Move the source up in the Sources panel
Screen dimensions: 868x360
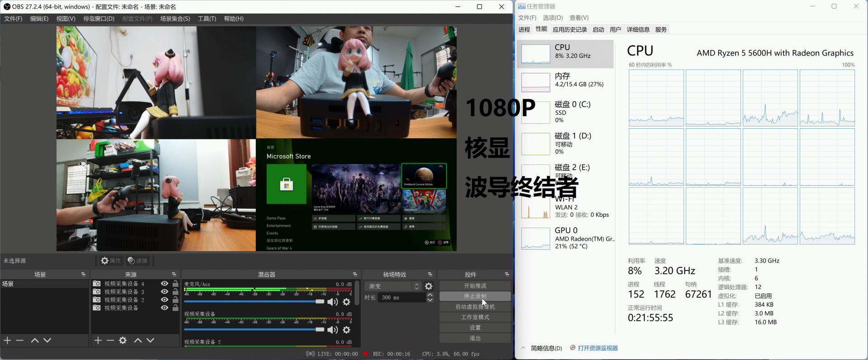pyautogui.click(x=138, y=340)
